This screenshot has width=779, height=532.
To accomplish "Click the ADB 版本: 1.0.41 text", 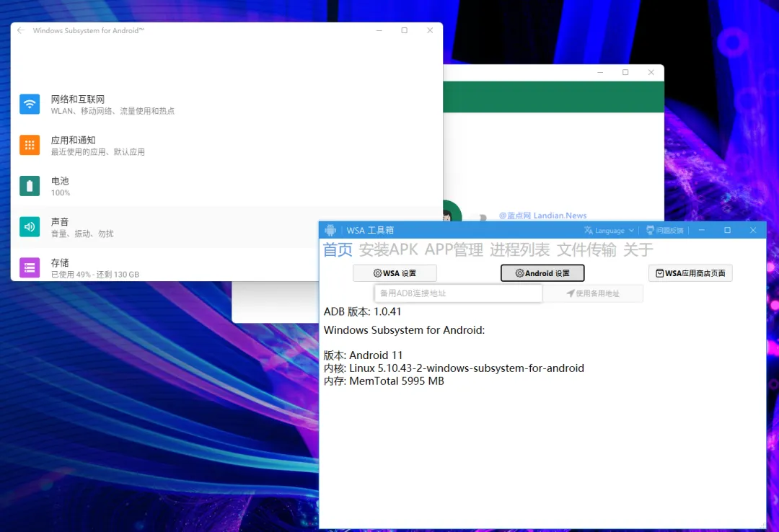I will tap(362, 311).
